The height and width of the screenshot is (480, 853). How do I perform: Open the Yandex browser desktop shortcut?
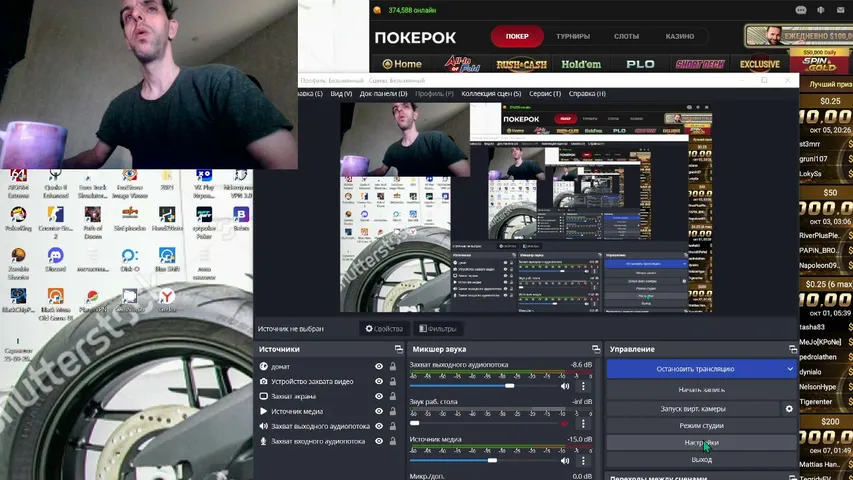tap(166, 300)
